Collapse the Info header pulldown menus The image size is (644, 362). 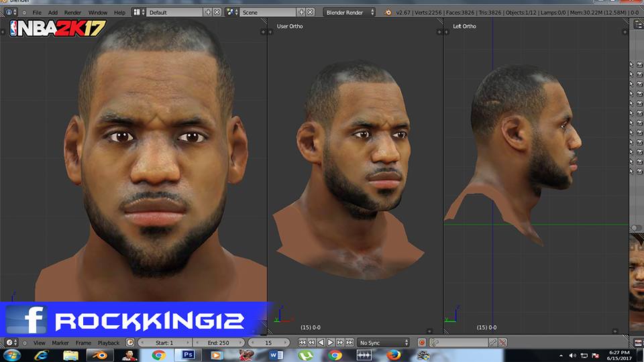24,13
